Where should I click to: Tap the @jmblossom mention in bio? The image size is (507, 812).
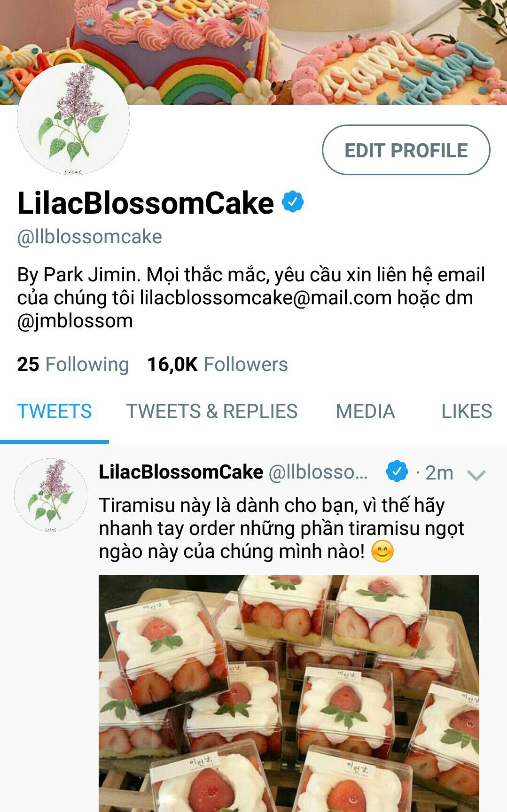[75, 321]
